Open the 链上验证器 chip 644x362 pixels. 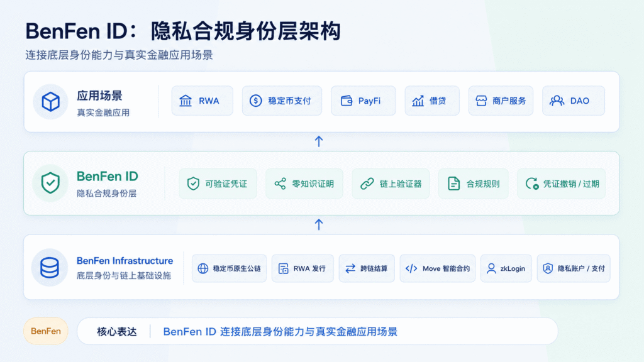click(x=391, y=184)
